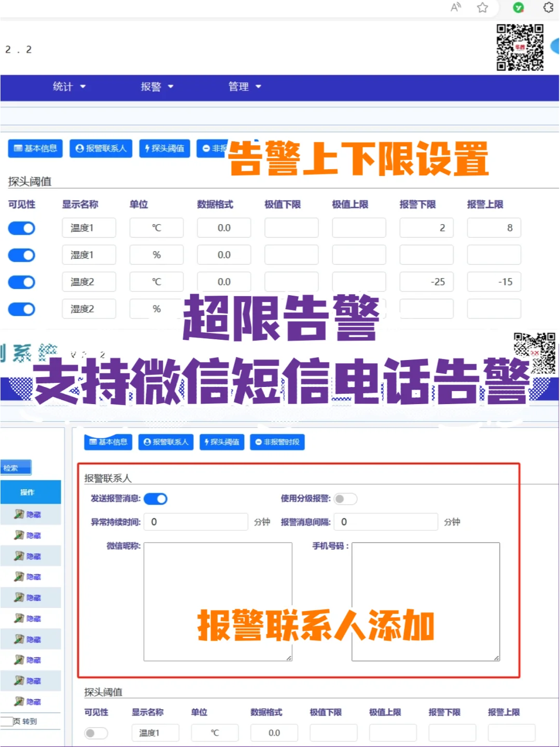Screen dimensions: 560x747
Task: Select 探头阈值 with the lightning icon
Action: pos(164,149)
